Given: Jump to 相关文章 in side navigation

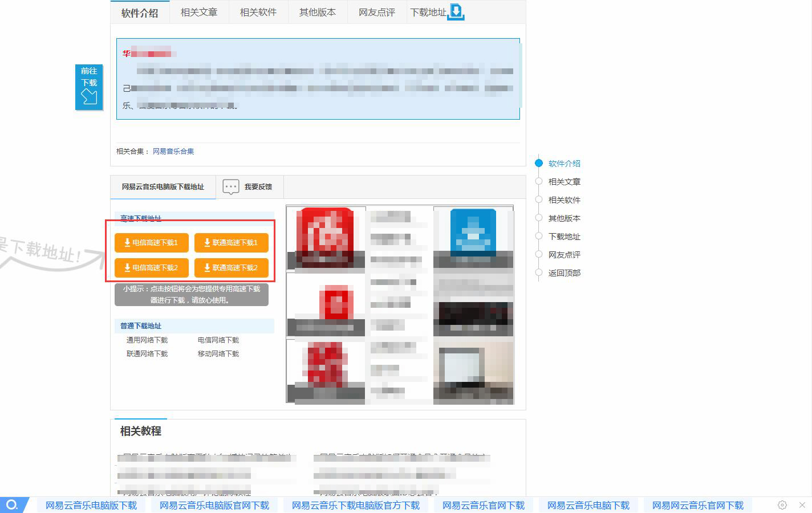Looking at the screenshot, I should click(565, 182).
